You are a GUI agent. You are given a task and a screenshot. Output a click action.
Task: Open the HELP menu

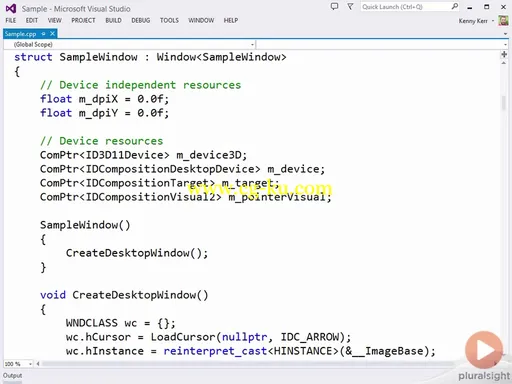(231, 21)
